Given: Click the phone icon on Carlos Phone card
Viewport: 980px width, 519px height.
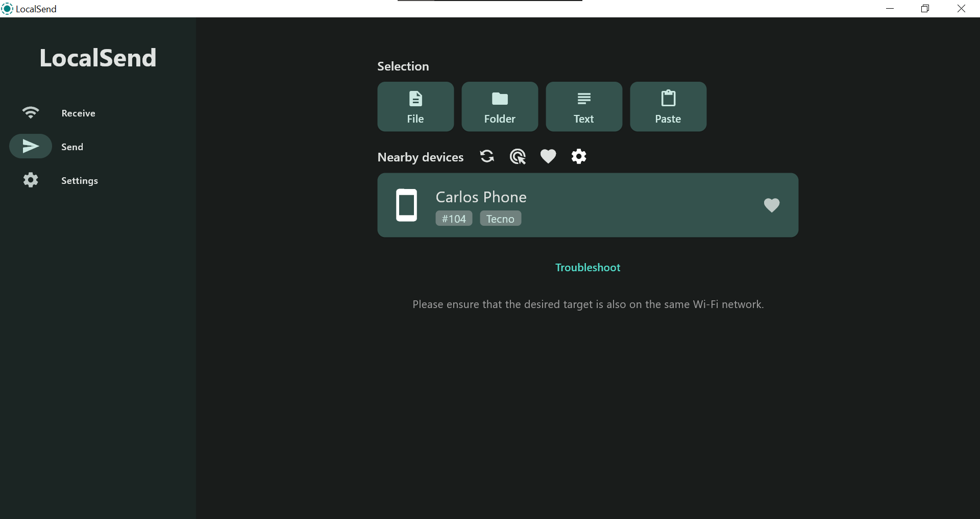Looking at the screenshot, I should tap(407, 205).
